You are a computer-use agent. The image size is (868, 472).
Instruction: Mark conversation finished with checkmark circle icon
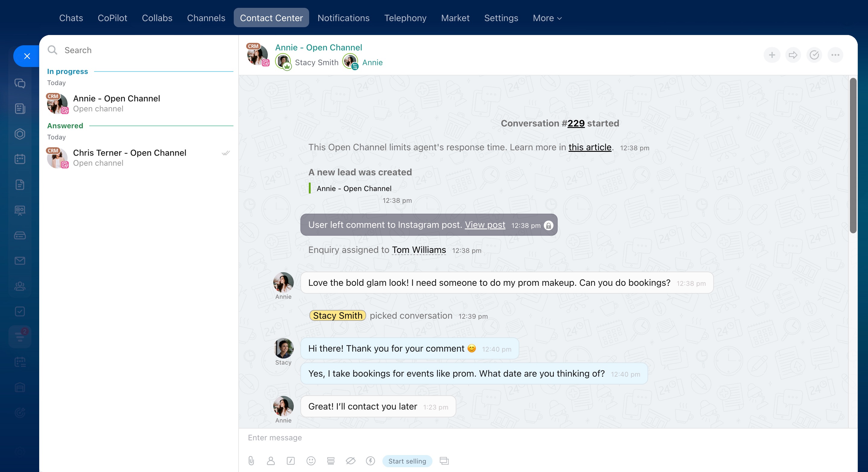[x=814, y=55]
